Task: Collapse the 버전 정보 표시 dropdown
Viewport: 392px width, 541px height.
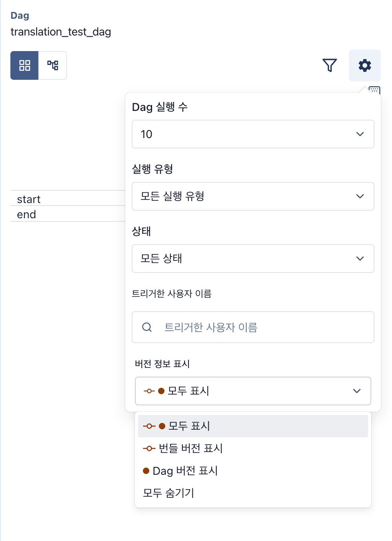Action: pos(253,391)
